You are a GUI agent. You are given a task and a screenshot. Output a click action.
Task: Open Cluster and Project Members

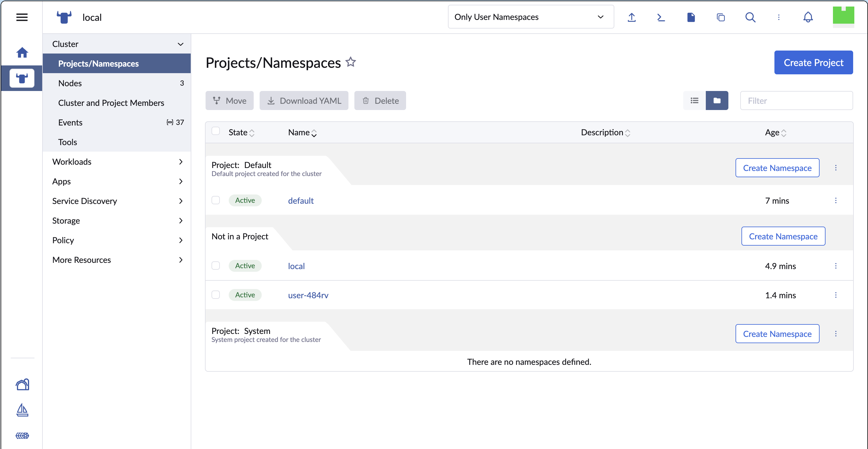pos(116,103)
